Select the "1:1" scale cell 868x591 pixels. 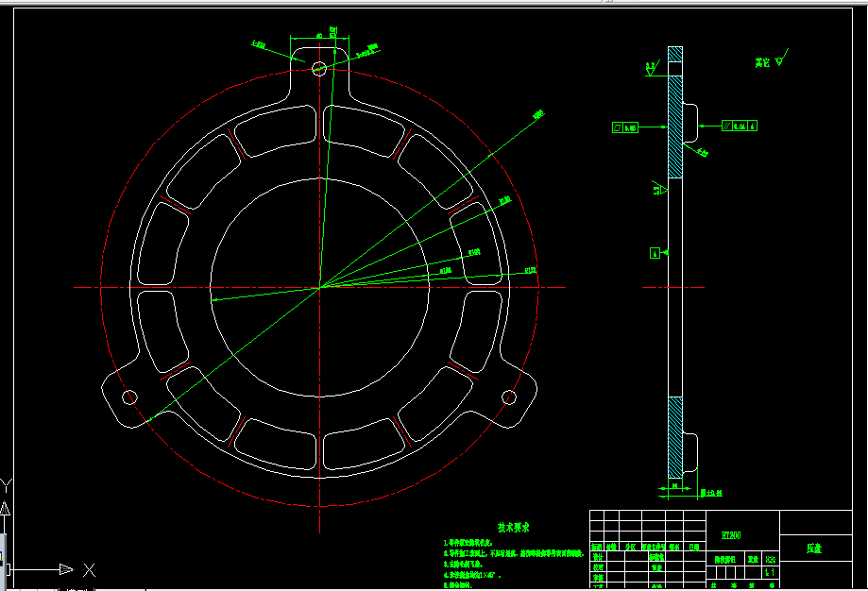click(x=770, y=573)
